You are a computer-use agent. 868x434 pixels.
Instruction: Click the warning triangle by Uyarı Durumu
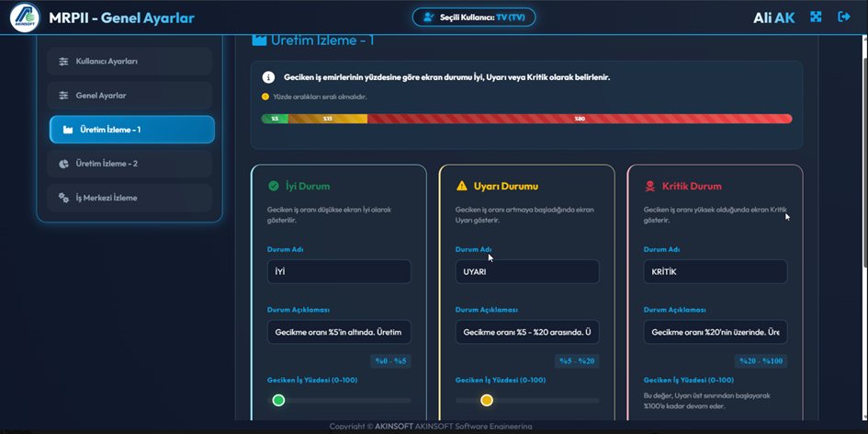pos(462,186)
